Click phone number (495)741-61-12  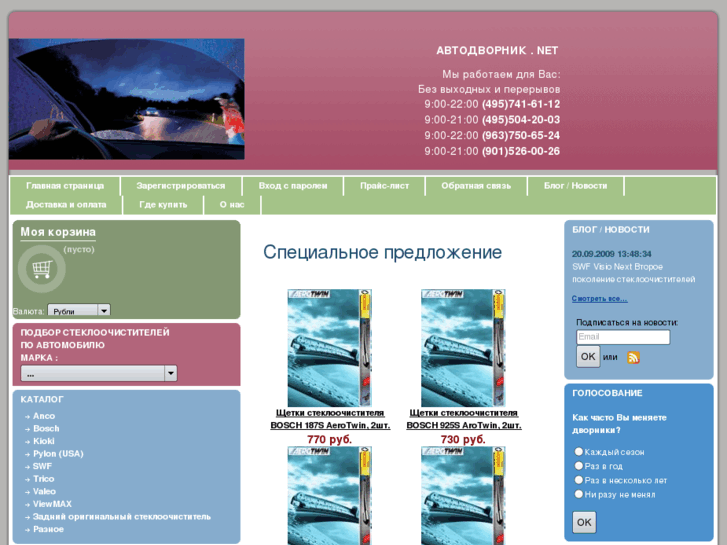[x=521, y=104]
